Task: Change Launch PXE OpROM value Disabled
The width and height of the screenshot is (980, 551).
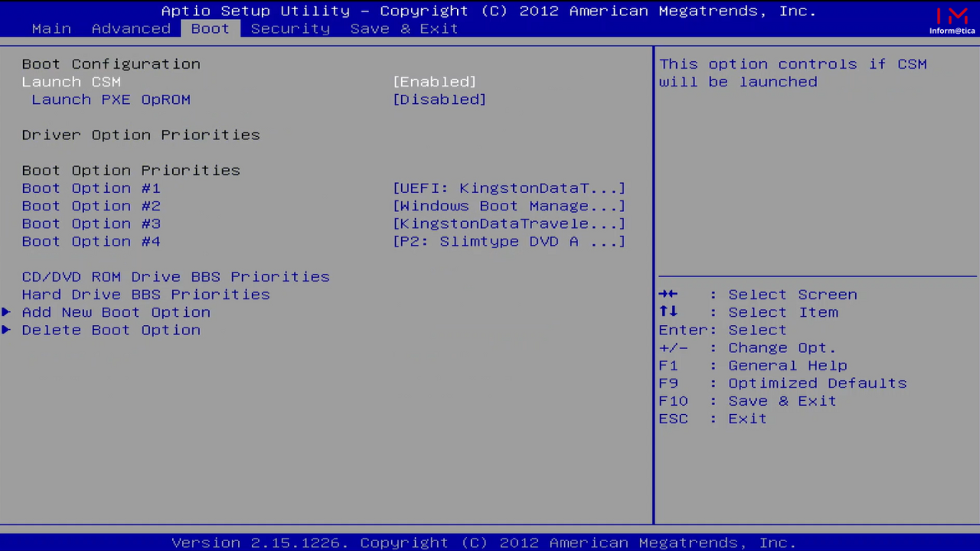Action: coord(439,99)
